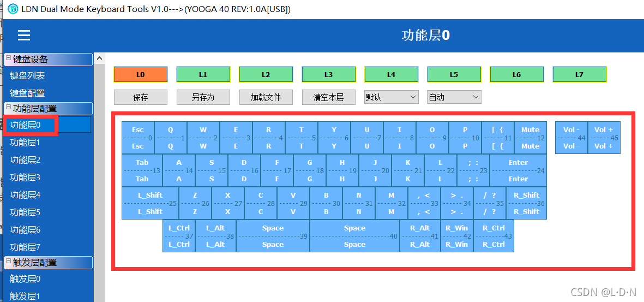644x302 pixels.
Task: Open 键盘列表 in sidebar
Action: pos(27,76)
